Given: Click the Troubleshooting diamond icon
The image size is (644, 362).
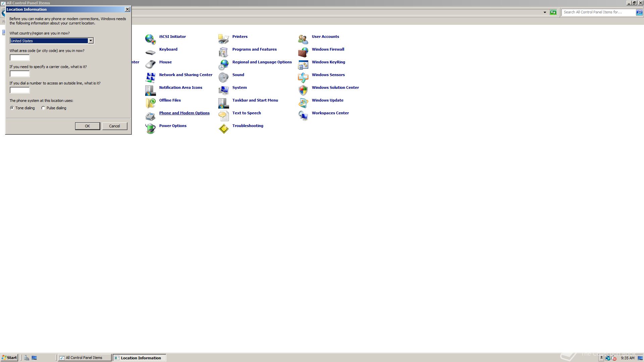Looking at the screenshot, I should pos(223,128).
